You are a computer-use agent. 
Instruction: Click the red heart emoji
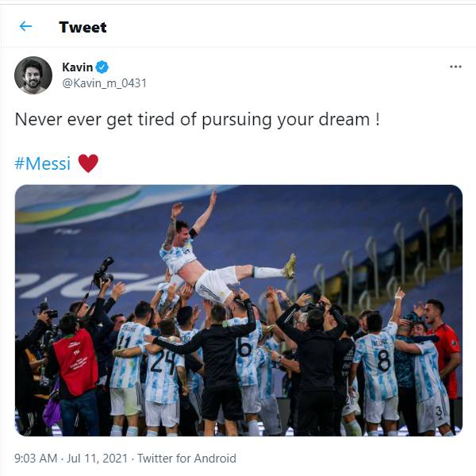[88, 163]
